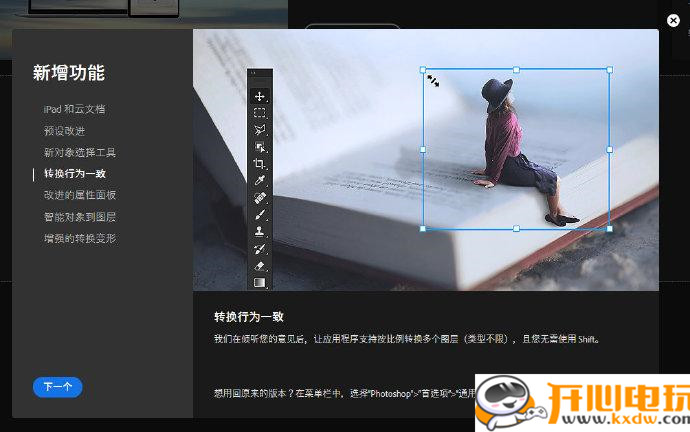Screen dimensions: 690x432
Task: Click the blue 下一个 button
Action: tap(57, 387)
